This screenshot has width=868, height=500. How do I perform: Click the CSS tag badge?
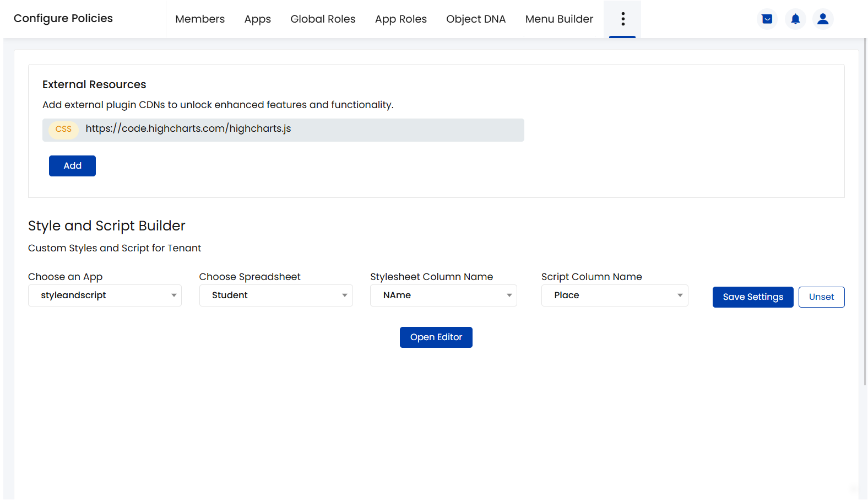(63, 129)
